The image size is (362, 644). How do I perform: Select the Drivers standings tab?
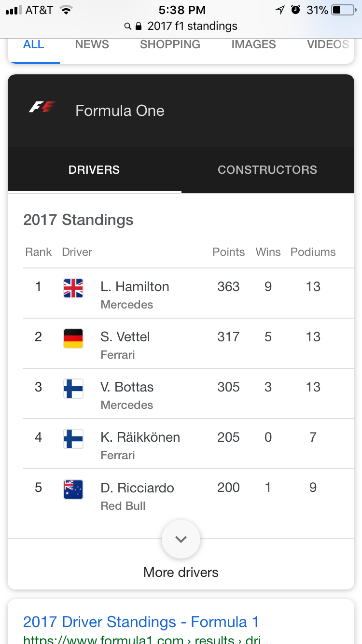(x=94, y=170)
